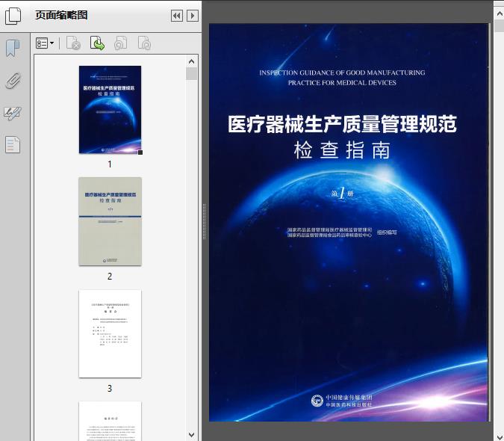Open the document pages panel icon

pyautogui.click(x=13, y=145)
